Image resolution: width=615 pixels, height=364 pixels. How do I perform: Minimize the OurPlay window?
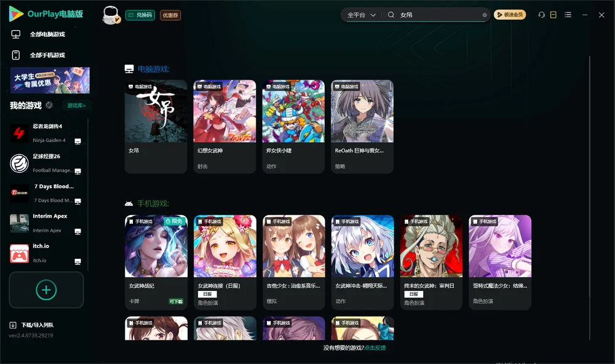click(585, 15)
